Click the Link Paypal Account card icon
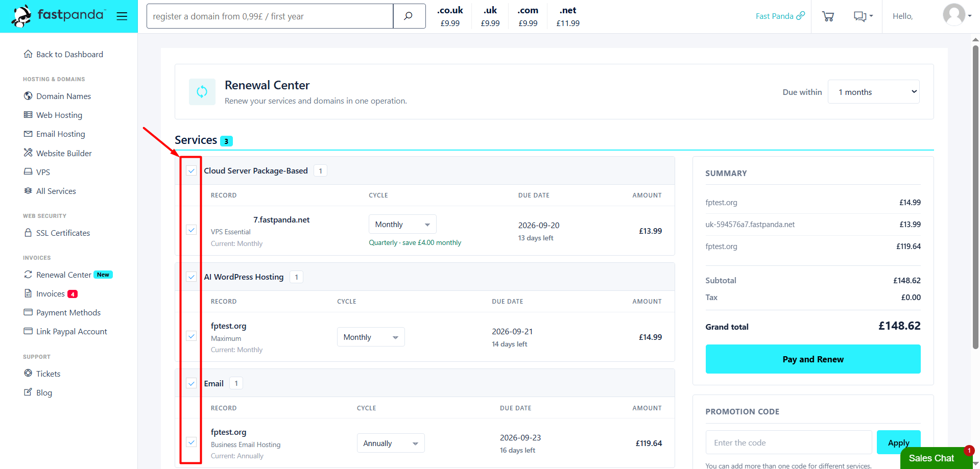980x469 pixels. point(28,331)
